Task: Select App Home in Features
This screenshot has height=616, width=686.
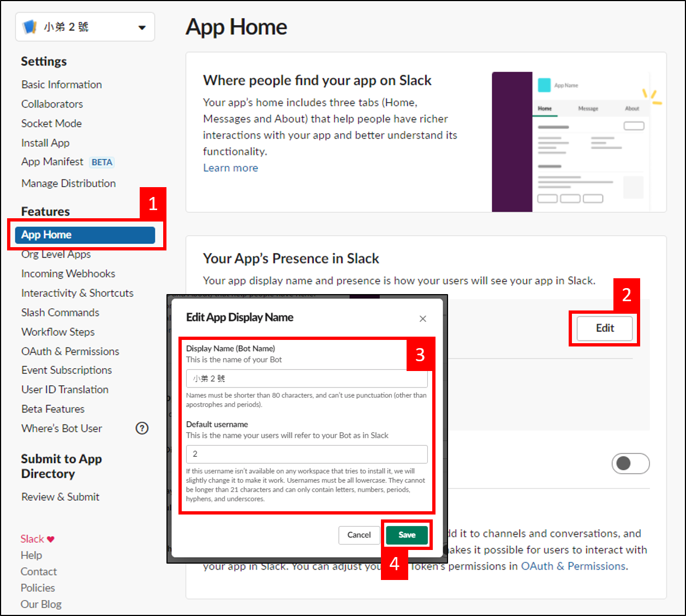Action: pos(85,235)
